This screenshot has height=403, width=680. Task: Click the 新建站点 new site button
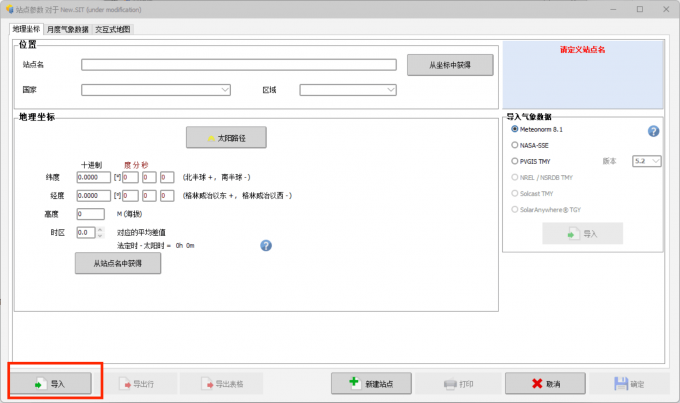371,383
